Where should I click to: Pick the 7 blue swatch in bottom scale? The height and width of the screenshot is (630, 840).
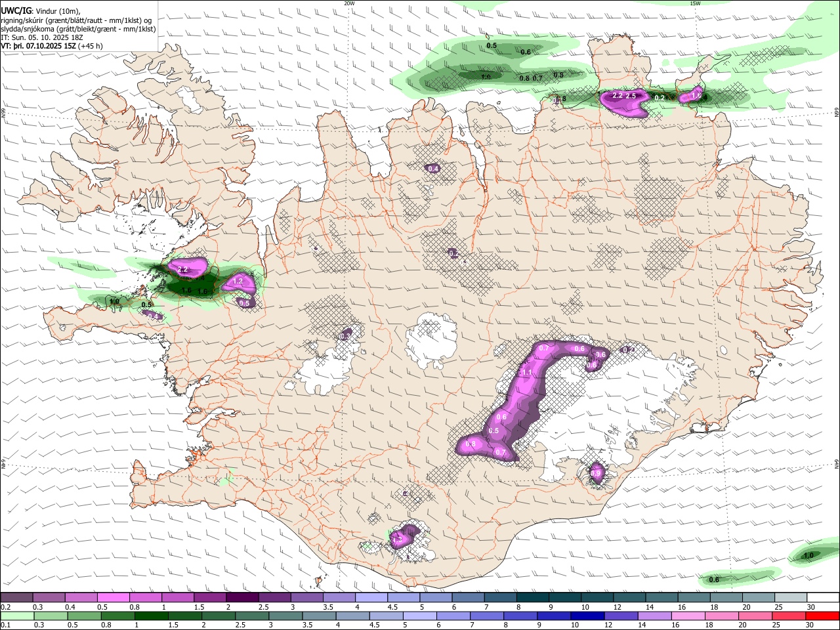tap(487, 616)
